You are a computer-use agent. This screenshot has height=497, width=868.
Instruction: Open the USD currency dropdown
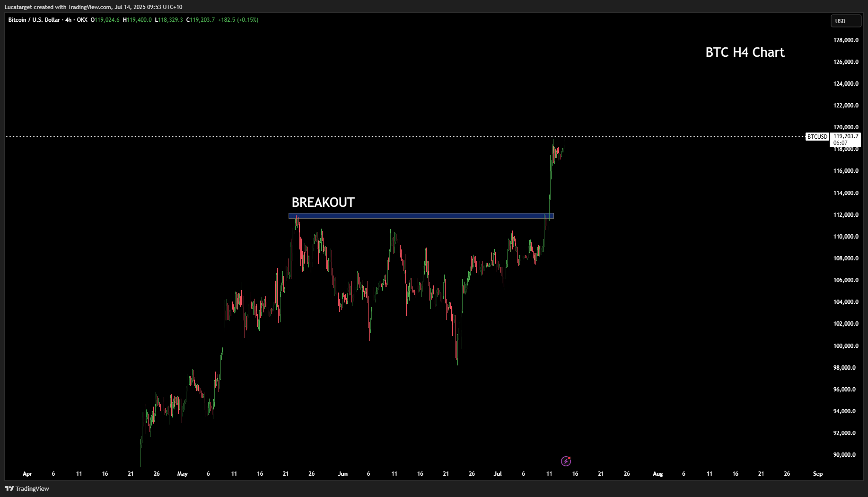tap(846, 21)
